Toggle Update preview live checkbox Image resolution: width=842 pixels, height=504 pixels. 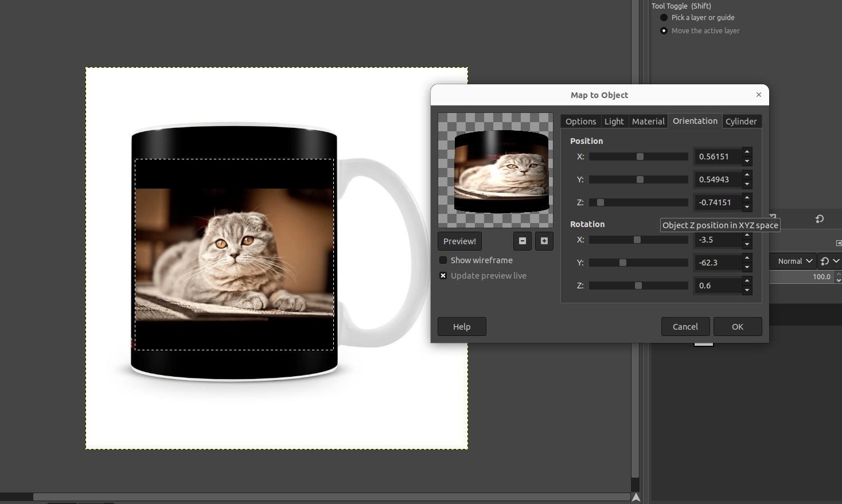coord(443,276)
